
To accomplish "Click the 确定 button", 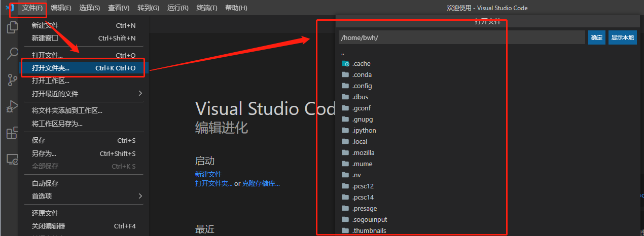I will tap(597, 37).
